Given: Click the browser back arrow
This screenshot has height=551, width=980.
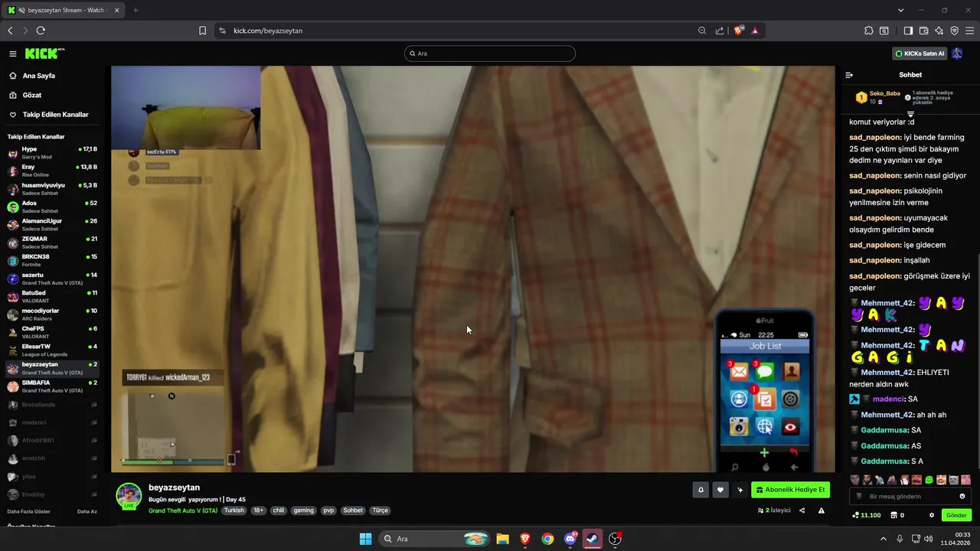Looking at the screenshot, I should point(10,31).
